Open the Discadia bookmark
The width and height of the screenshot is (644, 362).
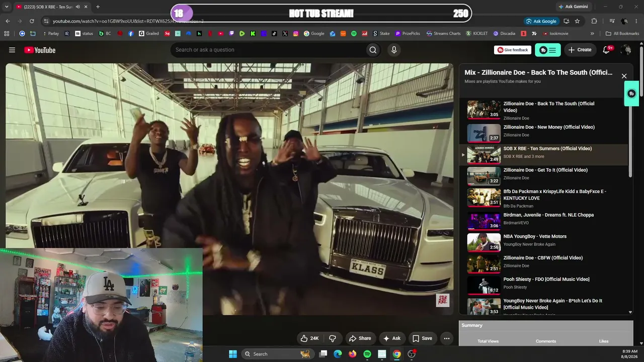505,34
